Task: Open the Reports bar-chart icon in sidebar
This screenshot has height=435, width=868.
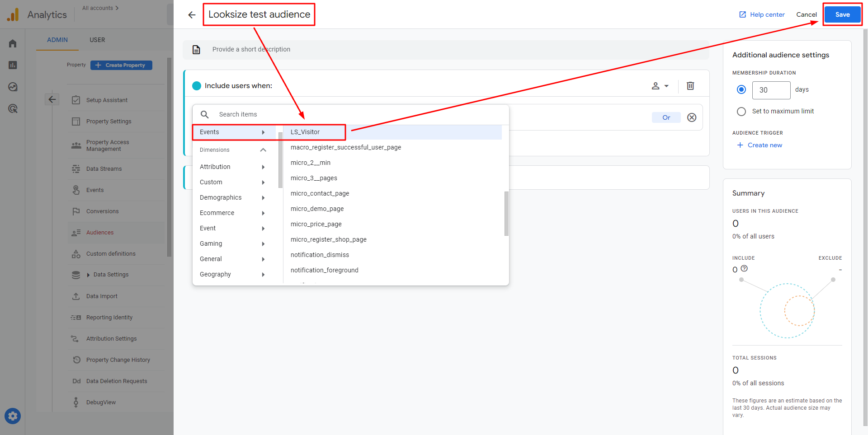Action: point(13,65)
